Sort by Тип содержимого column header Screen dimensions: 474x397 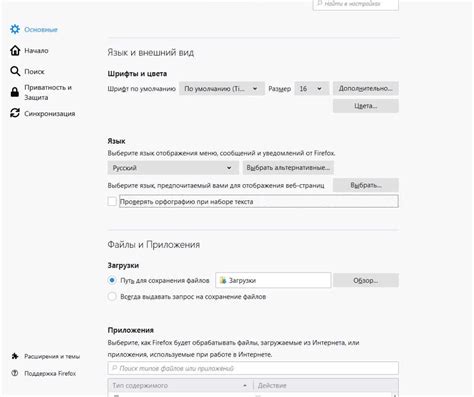click(180, 385)
